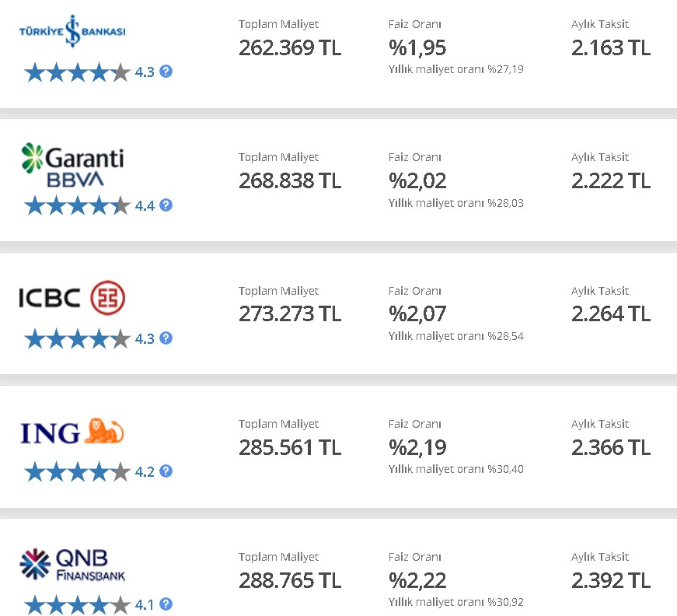Show rating info for ICBC 4.3 score
This screenshot has height=616, width=677.
click(x=166, y=338)
